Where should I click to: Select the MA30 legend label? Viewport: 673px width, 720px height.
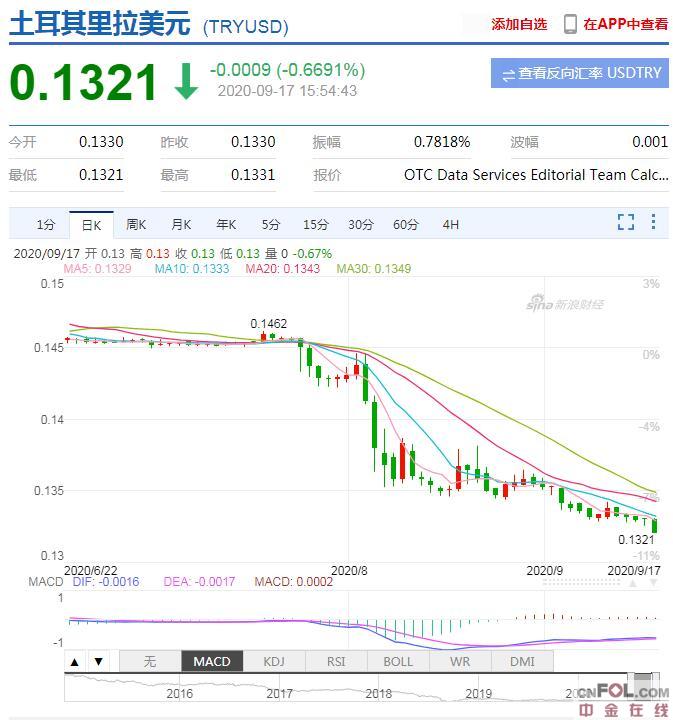pyautogui.click(x=373, y=268)
